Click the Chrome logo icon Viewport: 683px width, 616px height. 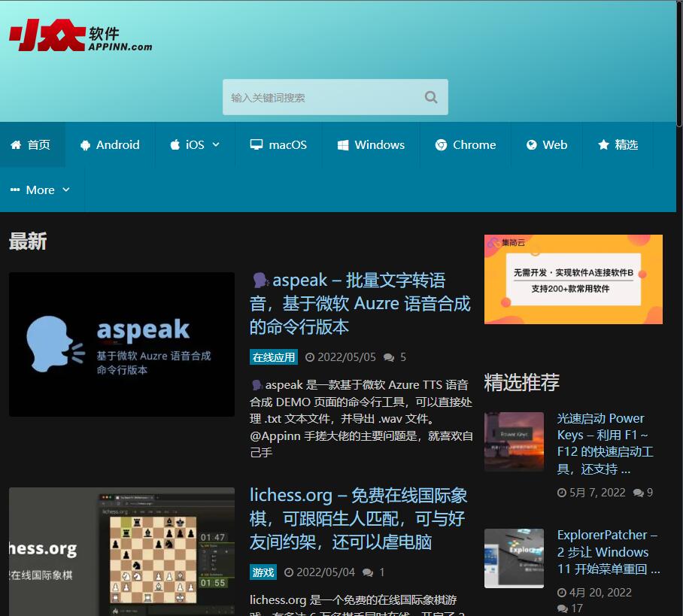(x=441, y=145)
